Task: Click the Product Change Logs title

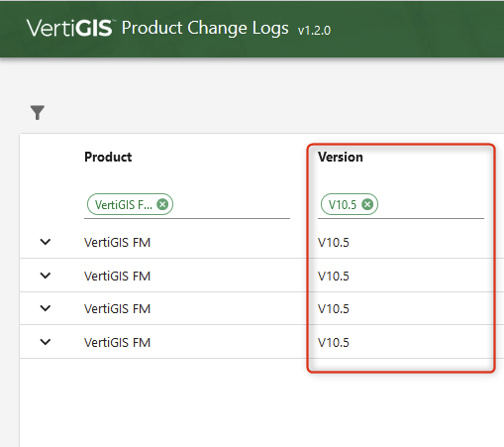Action: (x=205, y=28)
